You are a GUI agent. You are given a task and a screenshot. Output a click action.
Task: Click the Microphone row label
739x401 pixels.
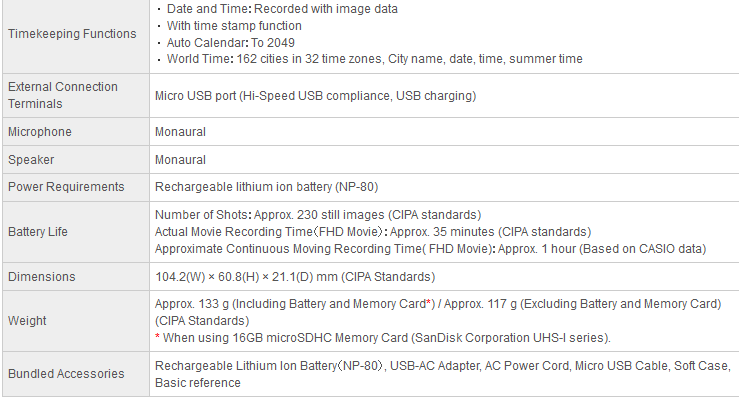pyautogui.click(x=40, y=132)
